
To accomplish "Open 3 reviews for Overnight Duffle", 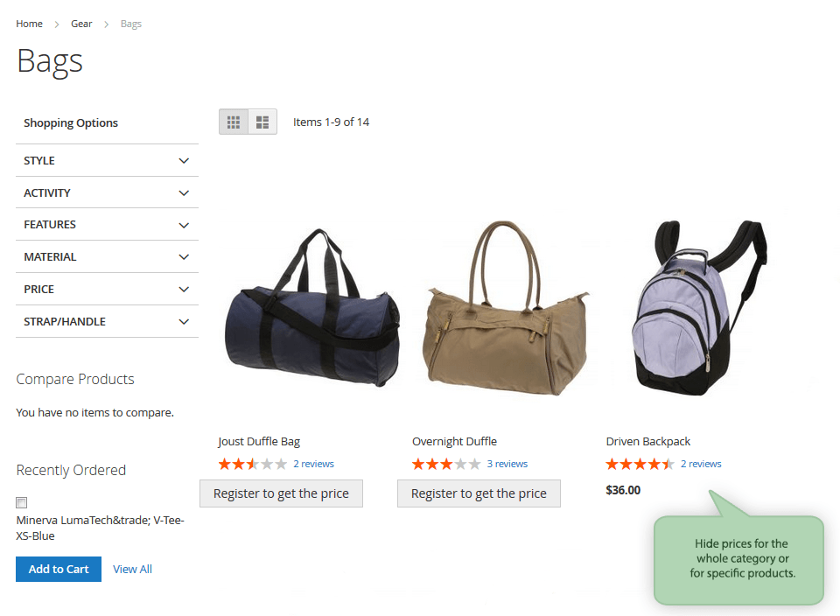I will pyautogui.click(x=507, y=464).
